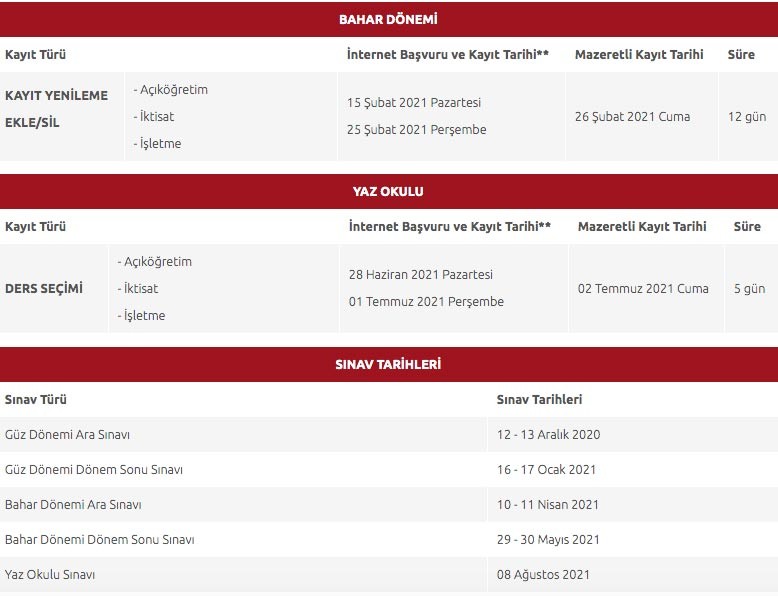This screenshot has height=596, width=778.
Task: Select the Bahar Dönemi Dönem Sonu Sınavı row
Action: [100, 540]
